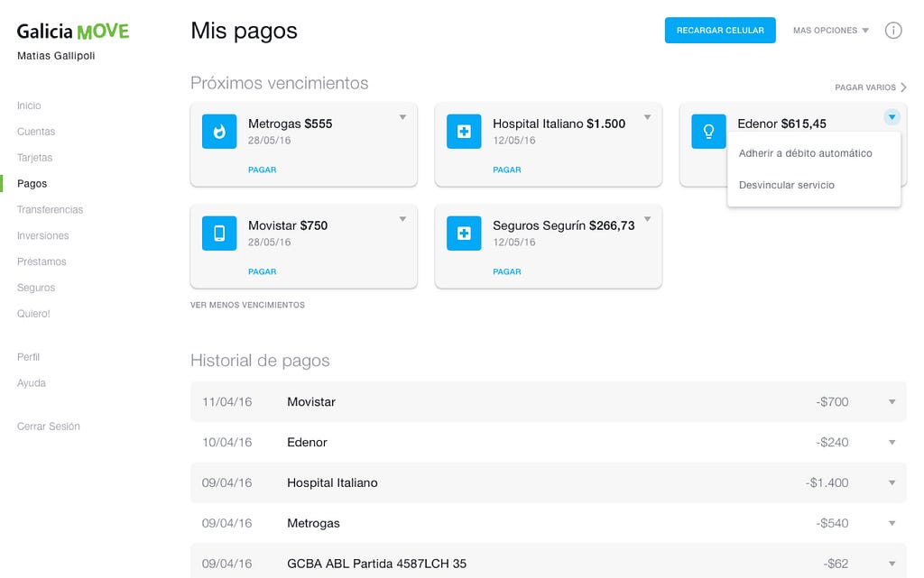Viewport: 924px width, 578px height.
Task: Open the info circle icon
Action: click(893, 30)
